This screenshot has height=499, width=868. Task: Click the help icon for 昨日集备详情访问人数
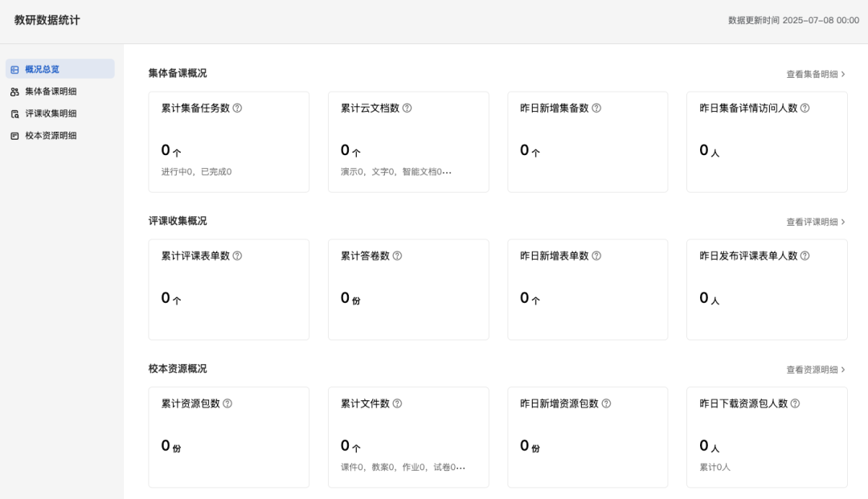[805, 108]
